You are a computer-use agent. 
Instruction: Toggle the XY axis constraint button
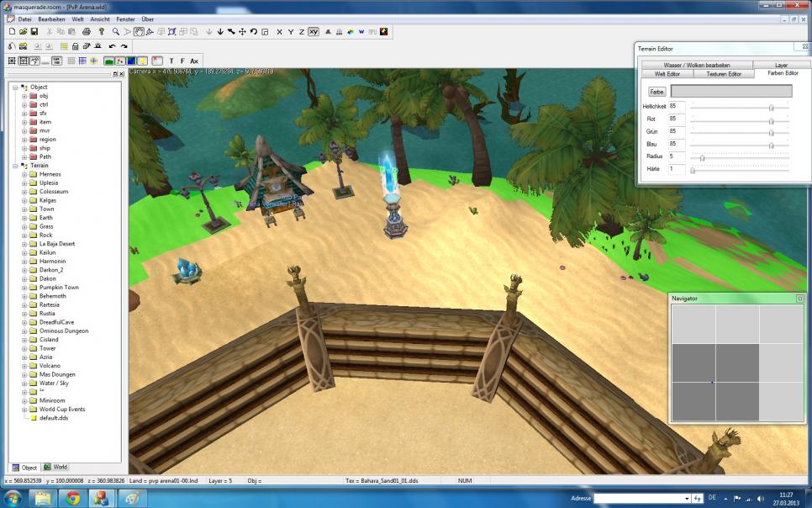pos(313,32)
